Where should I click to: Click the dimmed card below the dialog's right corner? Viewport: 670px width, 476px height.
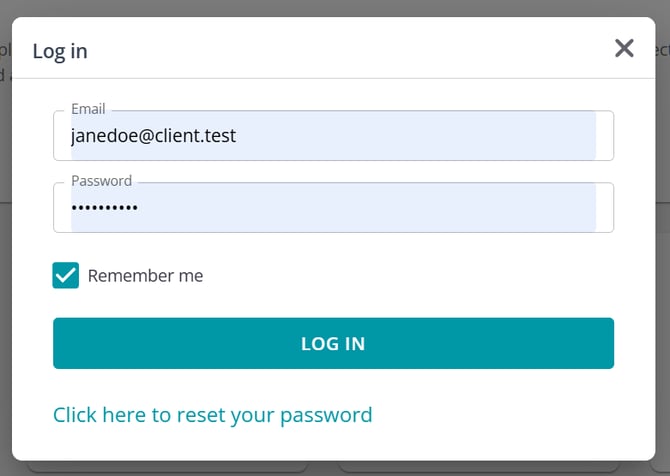tap(500, 467)
